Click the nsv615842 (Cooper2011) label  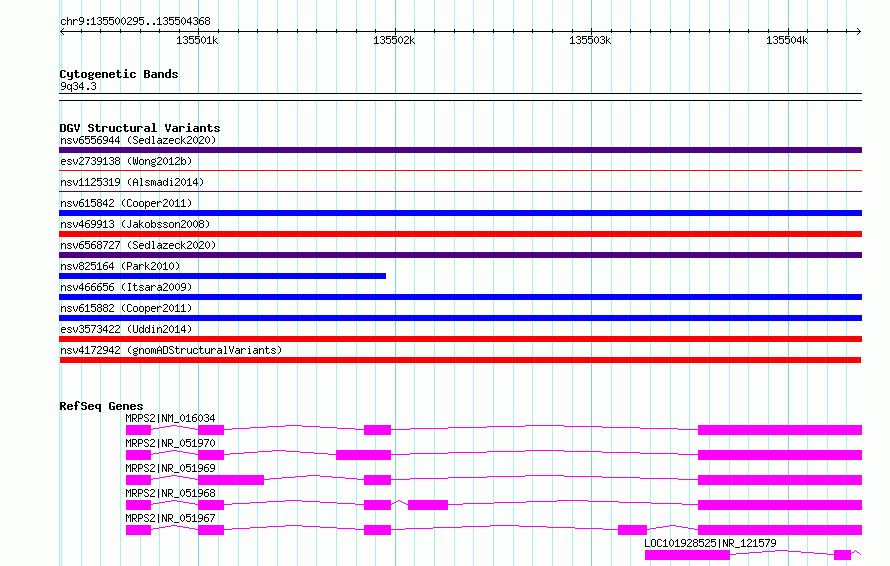pos(126,203)
